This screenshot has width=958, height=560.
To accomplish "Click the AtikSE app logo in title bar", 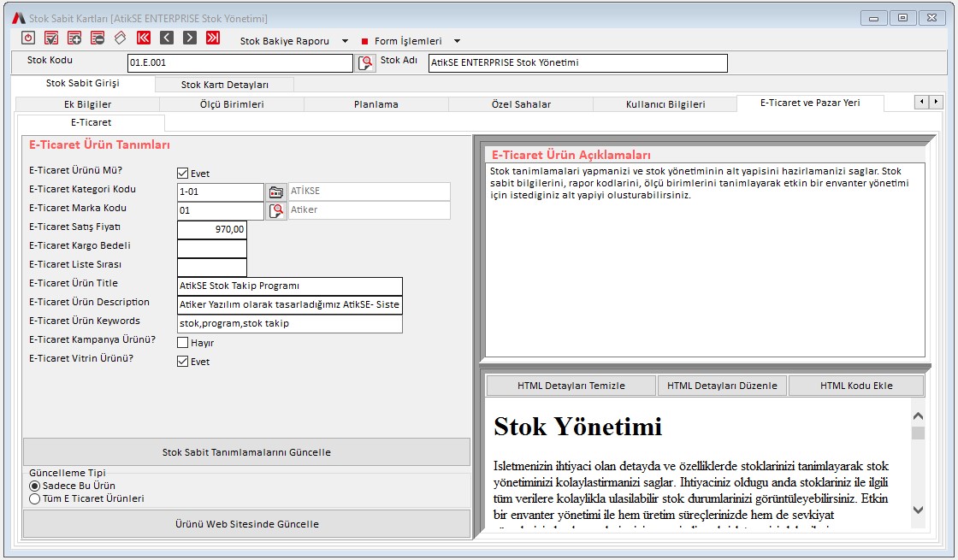I will (x=19, y=18).
